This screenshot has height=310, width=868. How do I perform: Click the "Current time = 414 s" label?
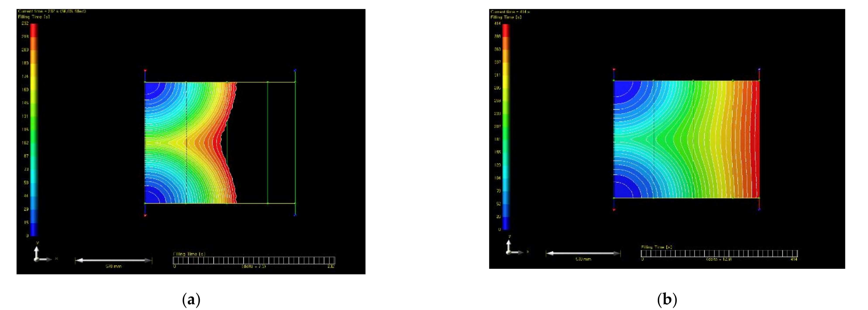(x=510, y=12)
